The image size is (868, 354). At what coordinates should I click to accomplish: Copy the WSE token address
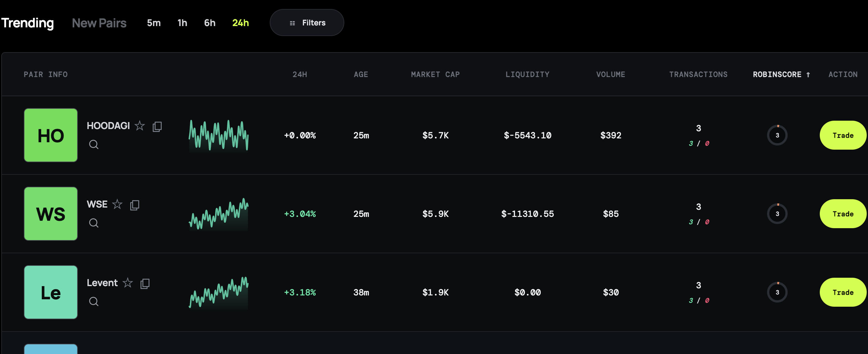pyautogui.click(x=134, y=205)
